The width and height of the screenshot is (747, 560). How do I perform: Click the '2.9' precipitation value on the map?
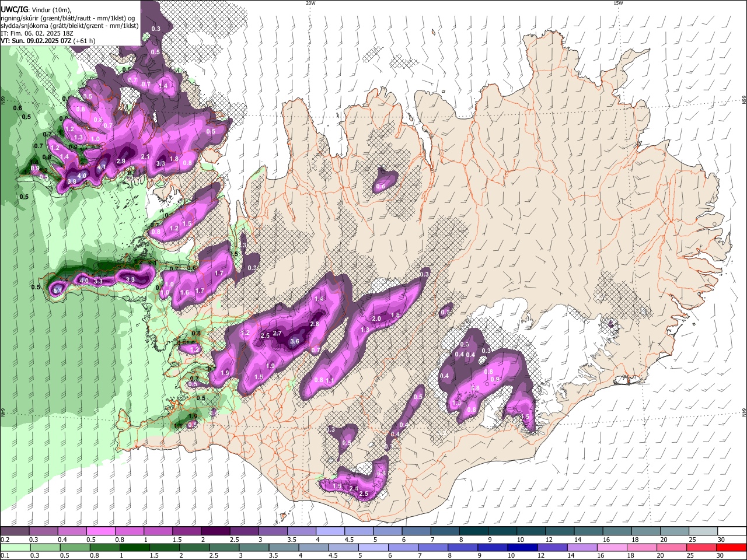pyautogui.click(x=121, y=161)
